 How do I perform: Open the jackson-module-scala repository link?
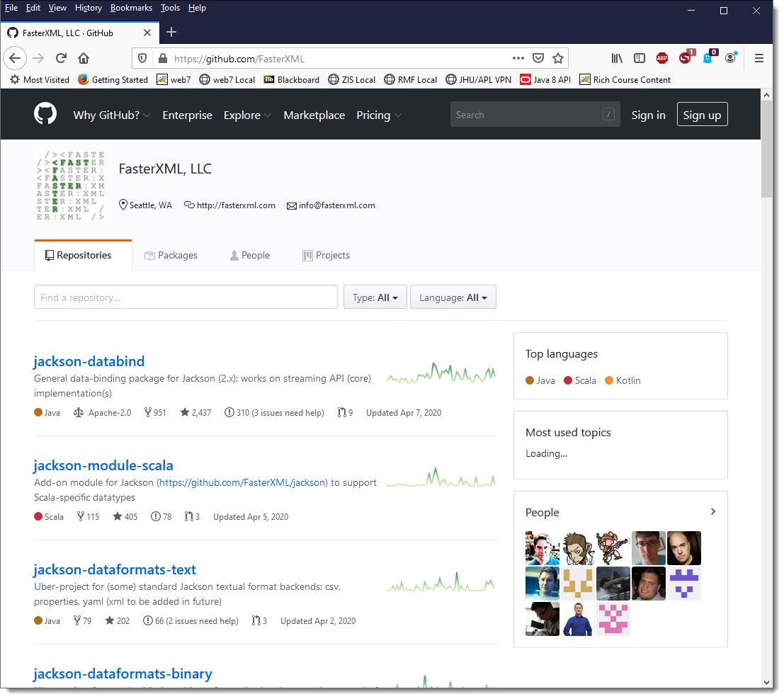103,467
